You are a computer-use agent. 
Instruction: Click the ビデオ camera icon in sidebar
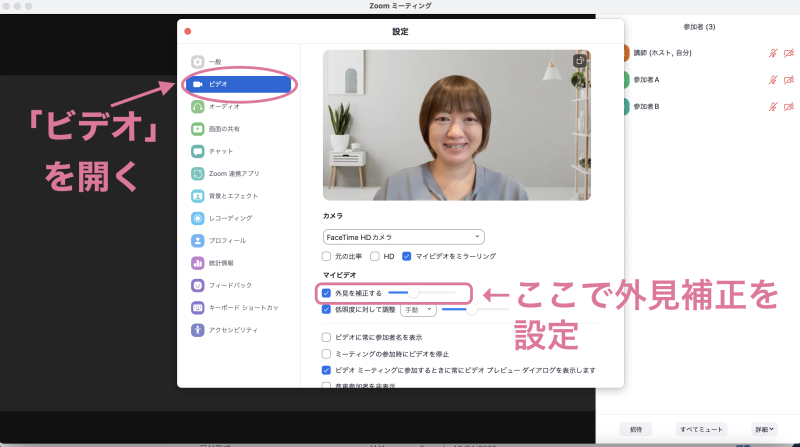click(198, 84)
